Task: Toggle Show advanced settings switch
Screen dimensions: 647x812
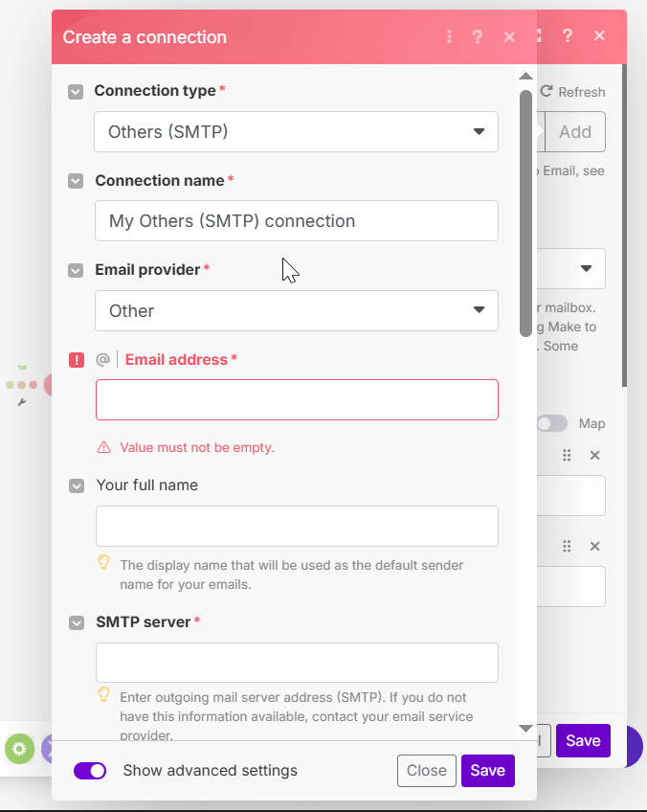Action: click(90, 771)
